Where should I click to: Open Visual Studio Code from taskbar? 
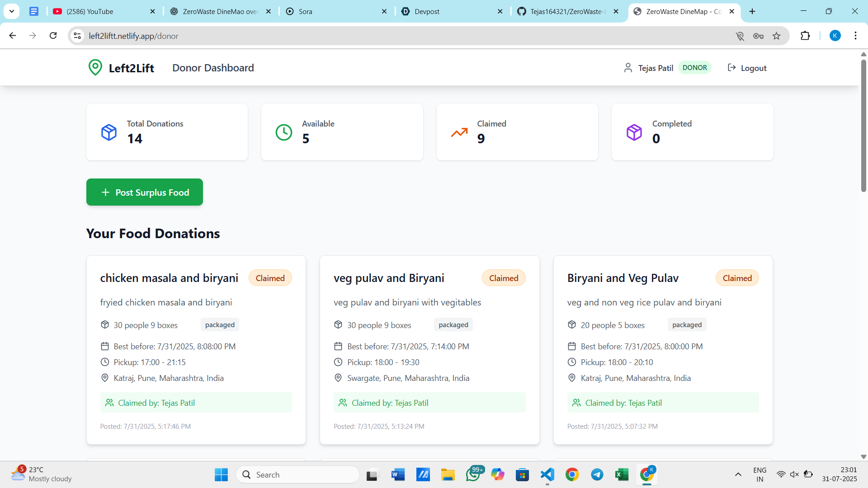tap(547, 474)
